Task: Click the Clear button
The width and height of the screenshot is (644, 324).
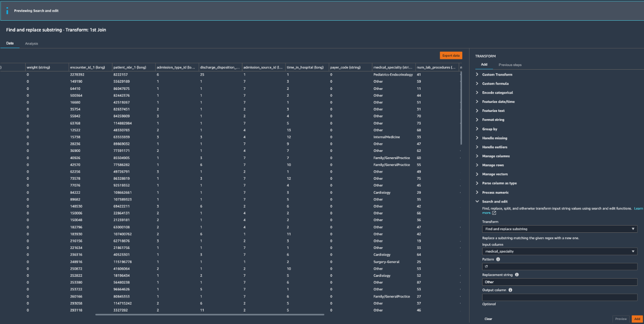Action: (x=488, y=319)
